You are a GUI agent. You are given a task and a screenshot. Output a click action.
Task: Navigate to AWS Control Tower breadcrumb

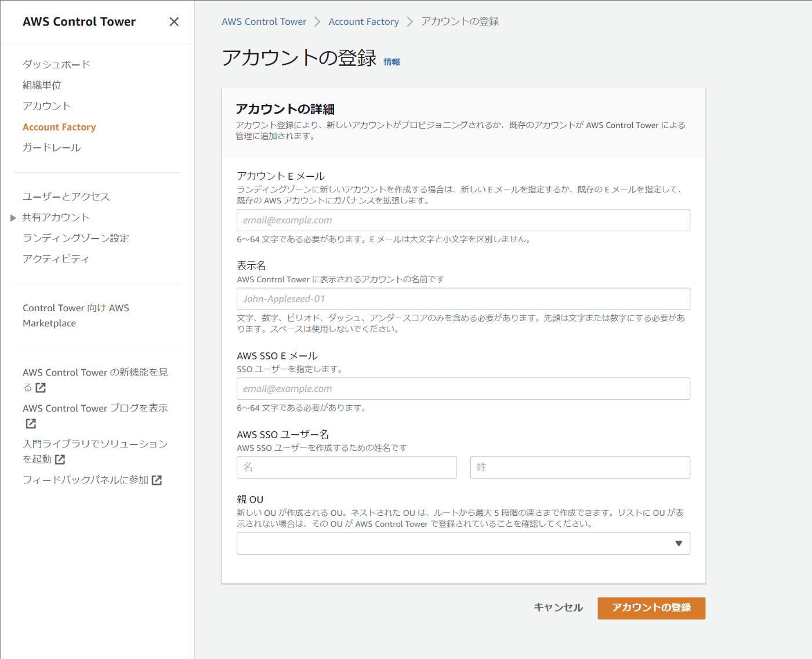tap(264, 21)
